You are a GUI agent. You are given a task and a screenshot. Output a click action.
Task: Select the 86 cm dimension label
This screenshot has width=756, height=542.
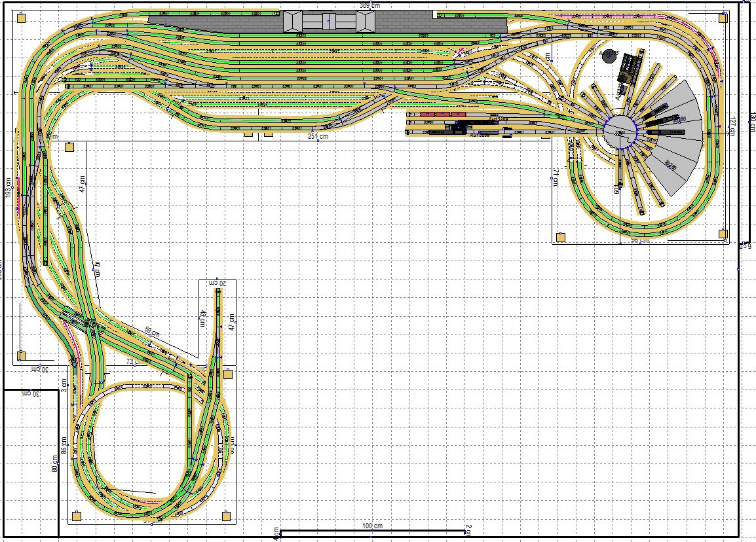point(64,448)
